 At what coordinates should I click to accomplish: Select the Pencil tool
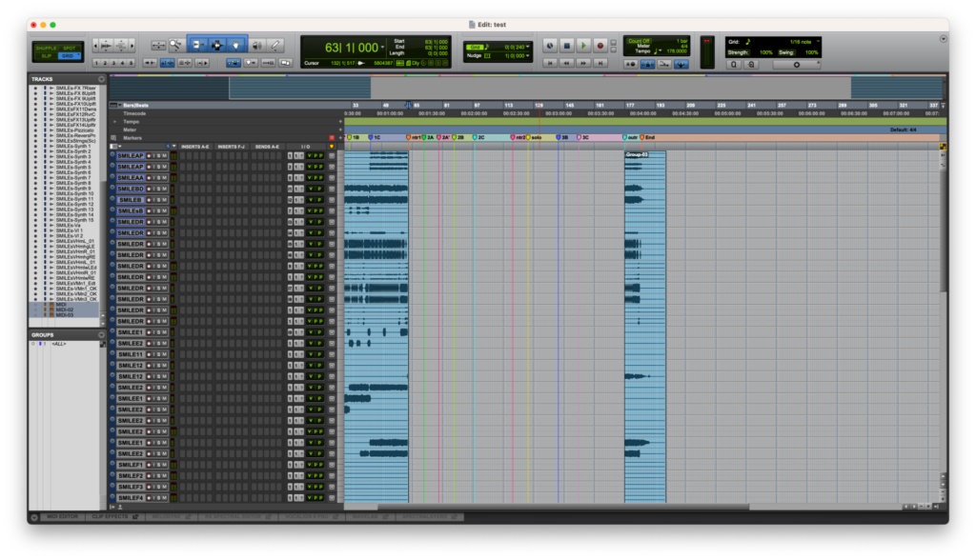pos(275,45)
